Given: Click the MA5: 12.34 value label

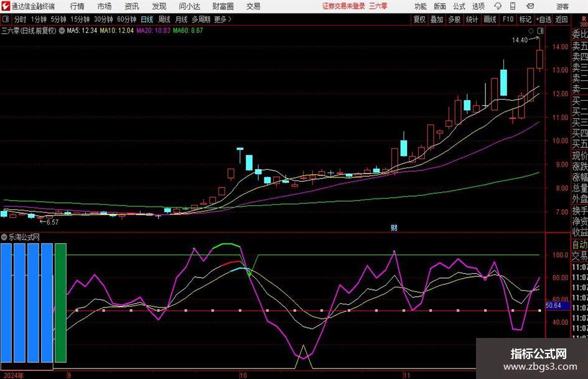Looking at the screenshot, I should 82,30.
